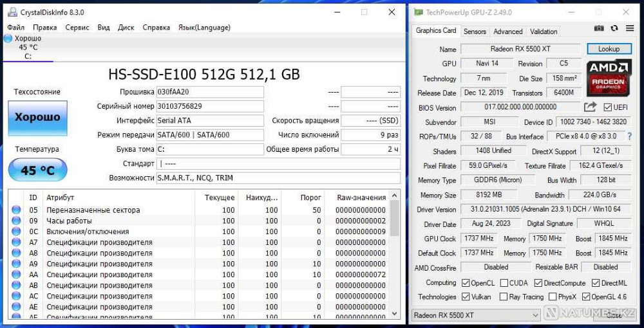The image size is (644, 328).
Task: Click the large Хорошо health status button
Action: coord(38,118)
